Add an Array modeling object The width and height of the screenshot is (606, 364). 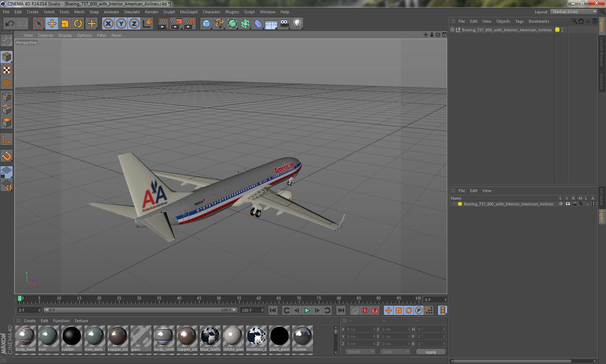[x=245, y=24]
